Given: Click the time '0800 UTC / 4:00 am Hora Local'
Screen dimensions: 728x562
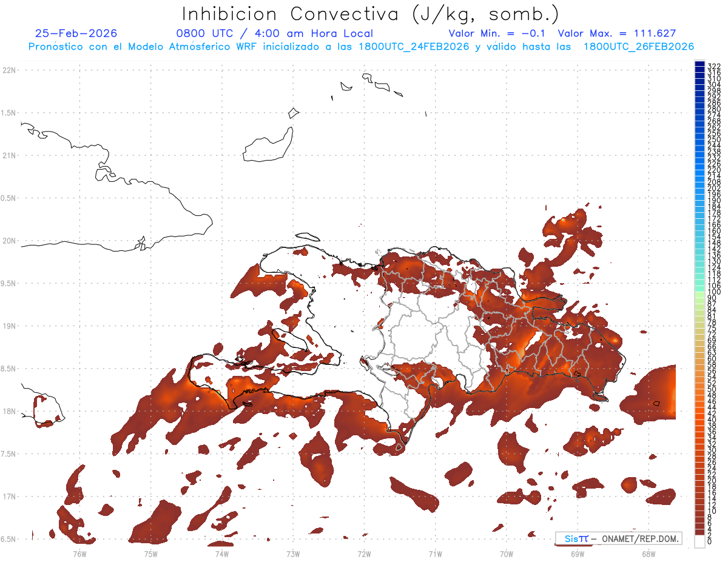Looking at the screenshot, I should click(274, 33).
